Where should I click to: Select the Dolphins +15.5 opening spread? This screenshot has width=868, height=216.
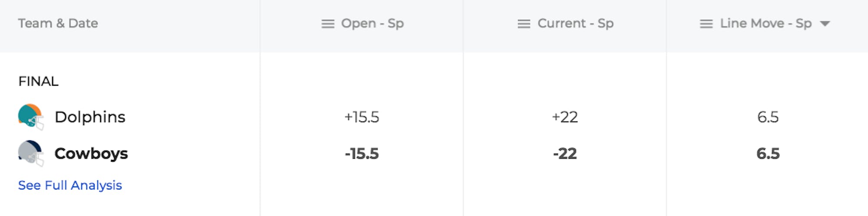click(x=362, y=117)
